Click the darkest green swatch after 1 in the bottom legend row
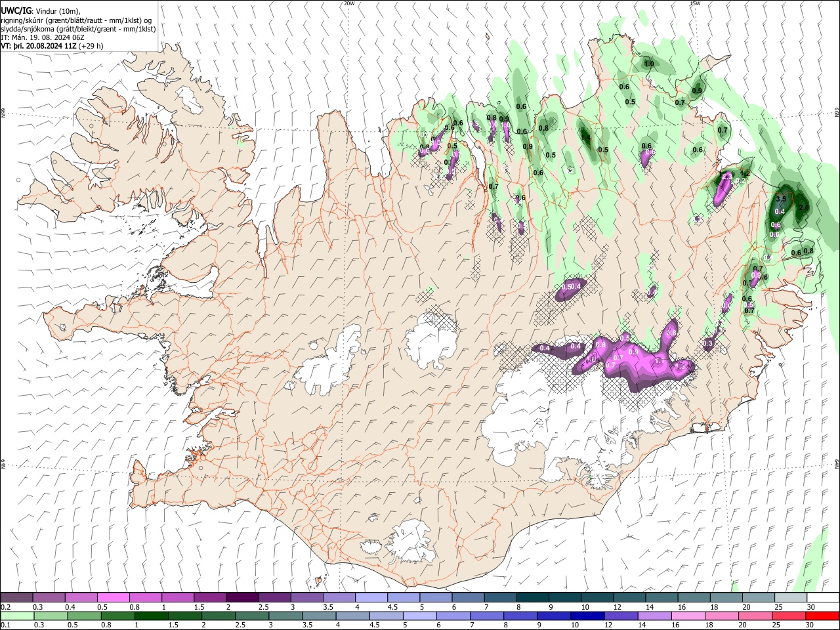 (x=152, y=616)
